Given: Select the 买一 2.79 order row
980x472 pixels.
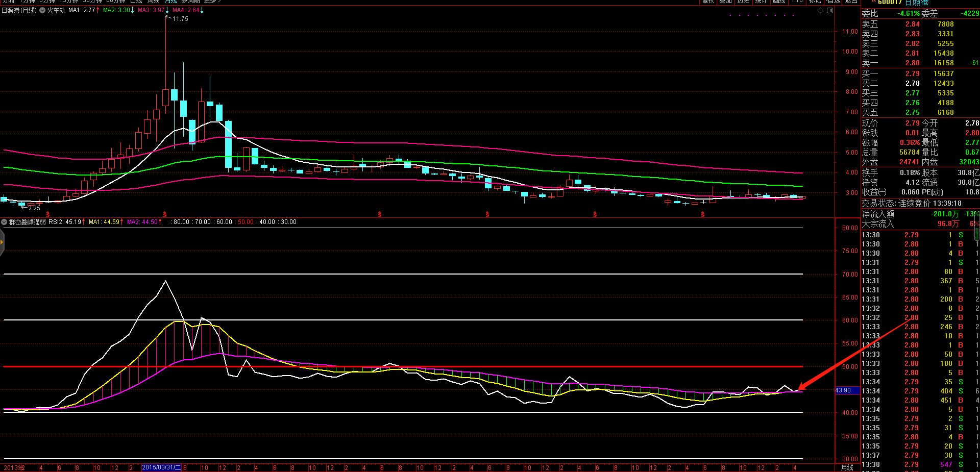Looking at the screenshot, I should click(x=920, y=73).
